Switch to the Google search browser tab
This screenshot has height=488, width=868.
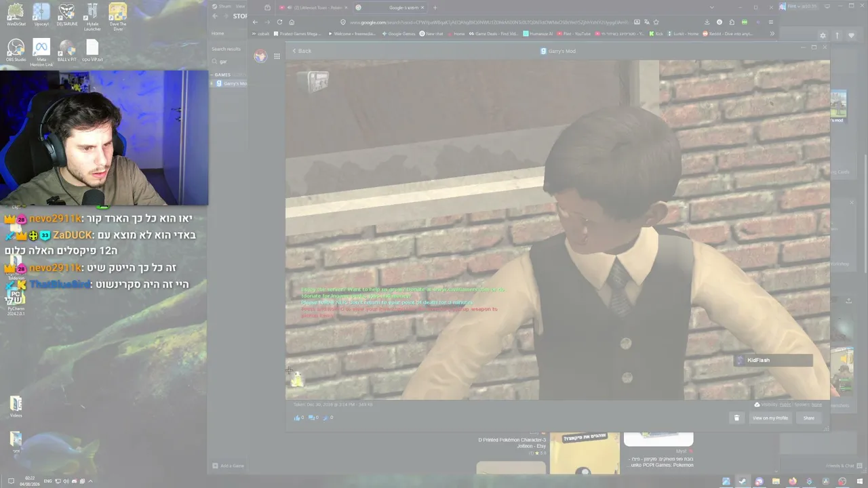[x=390, y=7]
